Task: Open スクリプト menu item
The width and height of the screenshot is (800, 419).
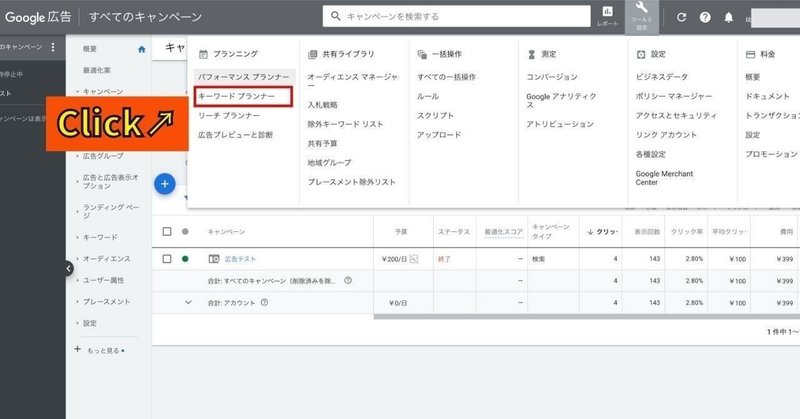Action: pos(435,116)
